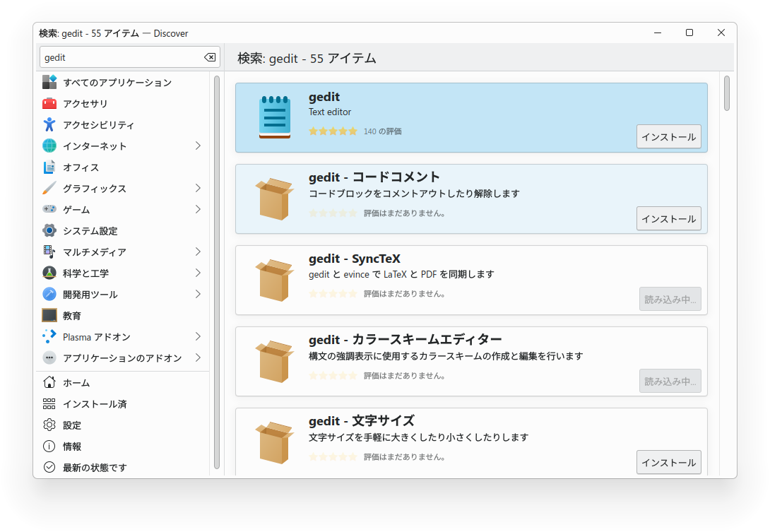Open the アクセサリ category

[x=123, y=103]
